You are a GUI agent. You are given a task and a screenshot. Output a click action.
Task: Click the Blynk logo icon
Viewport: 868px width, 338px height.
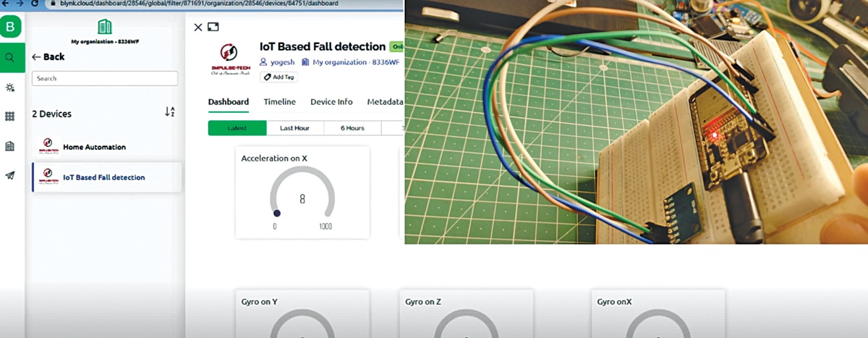pyautogui.click(x=12, y=28)
